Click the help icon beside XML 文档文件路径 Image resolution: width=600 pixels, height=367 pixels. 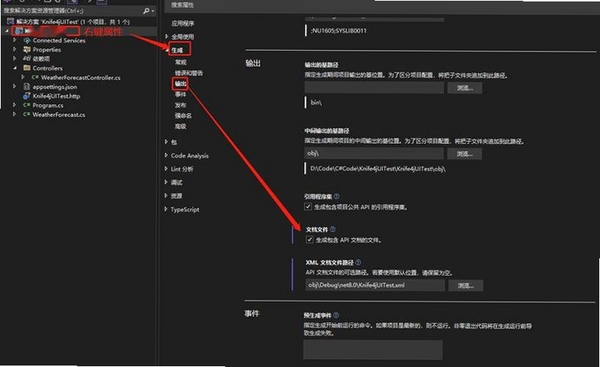tap(358, 263)
